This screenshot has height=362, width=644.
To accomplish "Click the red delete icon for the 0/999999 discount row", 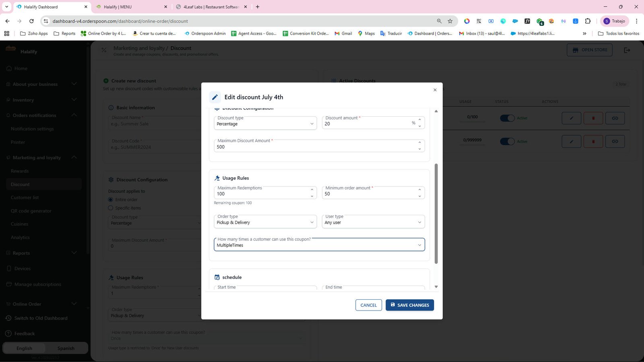I will tap(593, 142).
